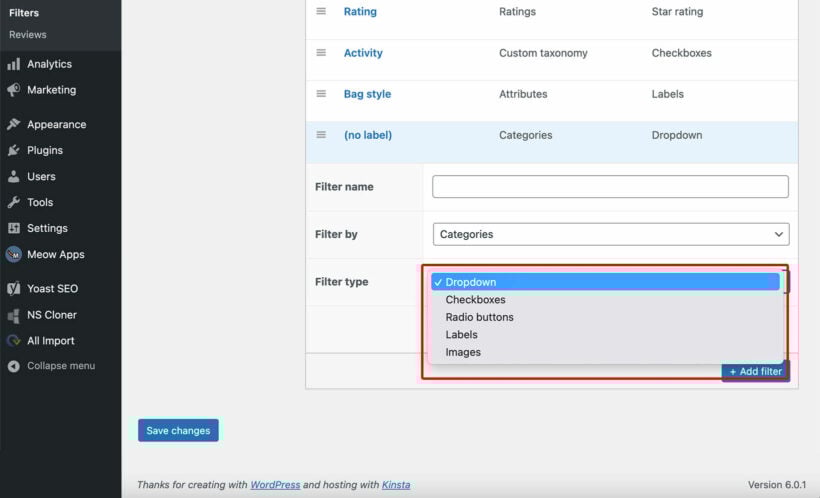Click the Yoast SEO icon

pos(14,289)
